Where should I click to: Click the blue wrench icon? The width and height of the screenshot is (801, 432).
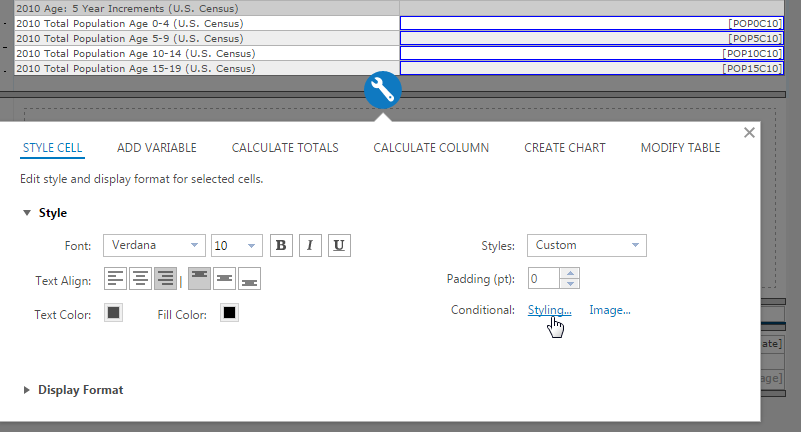tap(383, 91)
